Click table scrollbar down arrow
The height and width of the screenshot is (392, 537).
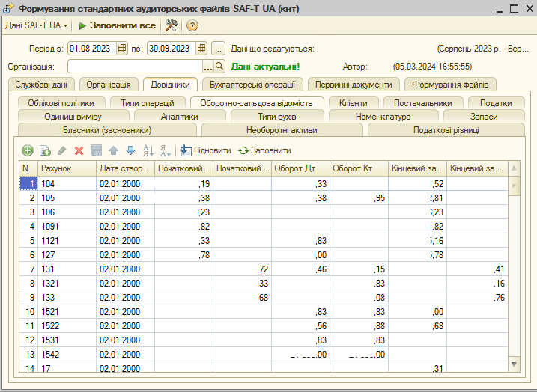514,364
